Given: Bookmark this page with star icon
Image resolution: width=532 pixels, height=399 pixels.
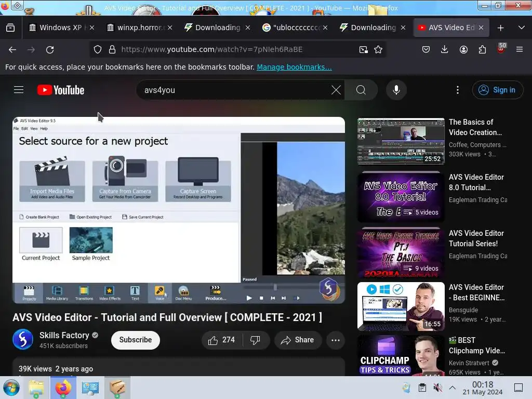Looking at the screenshot, I should (378, 50).
